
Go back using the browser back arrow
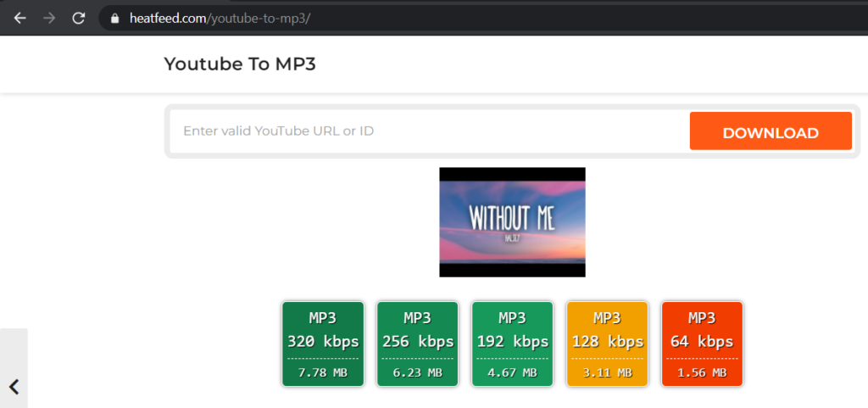coord(20,19)
